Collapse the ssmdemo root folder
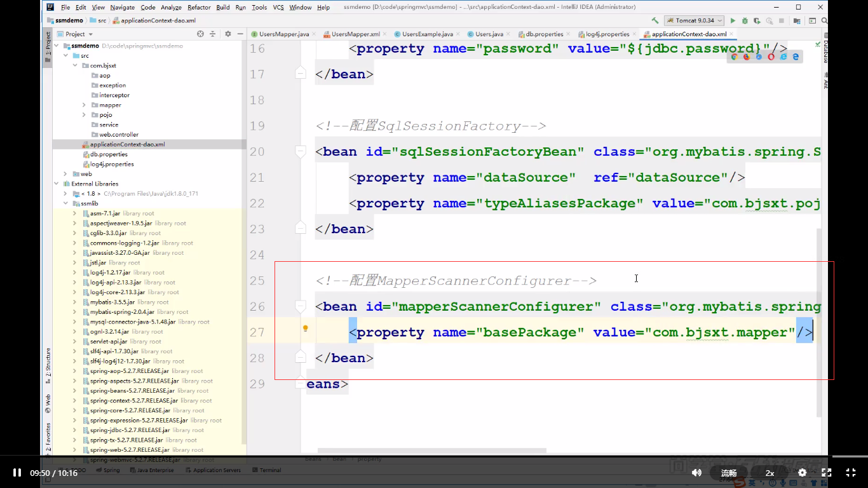 pos(57,46)
